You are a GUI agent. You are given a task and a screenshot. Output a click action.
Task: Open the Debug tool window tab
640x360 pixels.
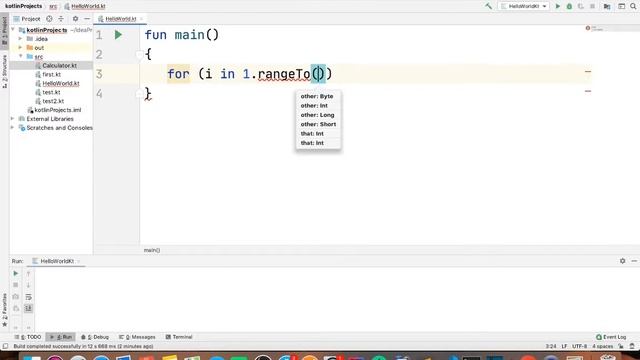point(95,337)
